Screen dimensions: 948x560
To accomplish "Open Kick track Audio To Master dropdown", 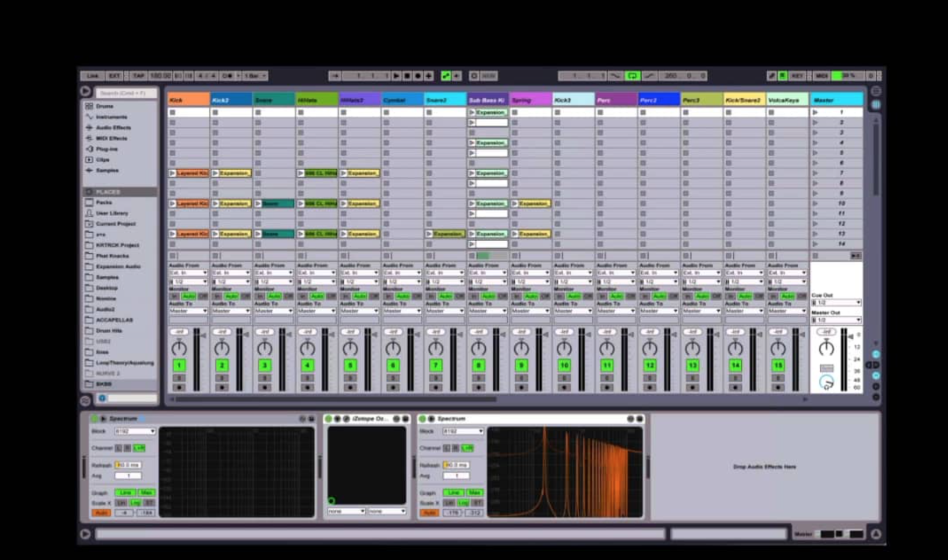I will 189,311.
